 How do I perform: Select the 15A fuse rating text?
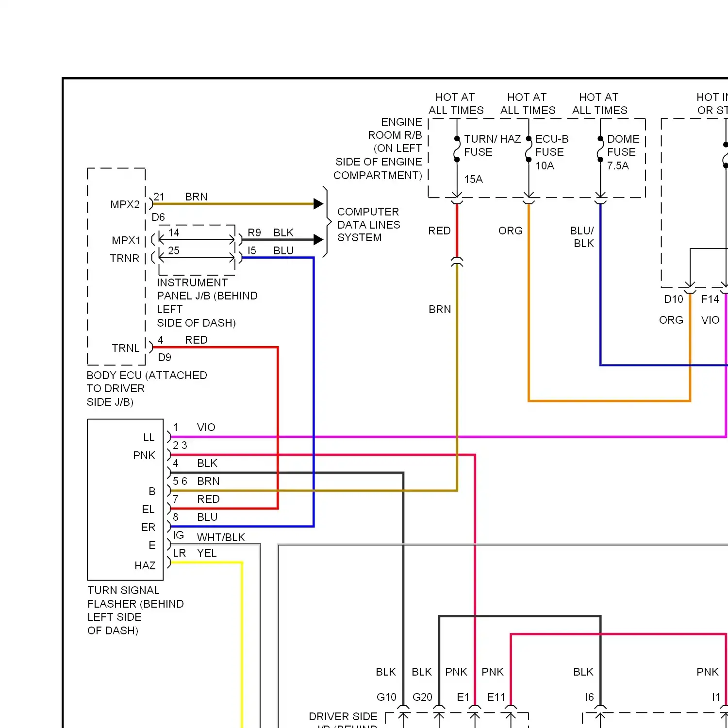[473, 179]
